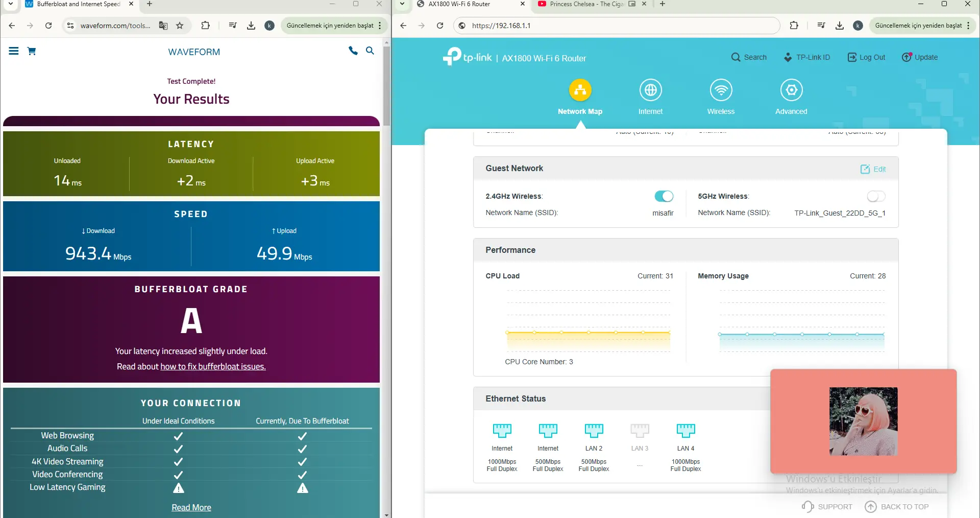
Task: Click the picture-in-picture video thumbnail
Action: click(864, 421)
